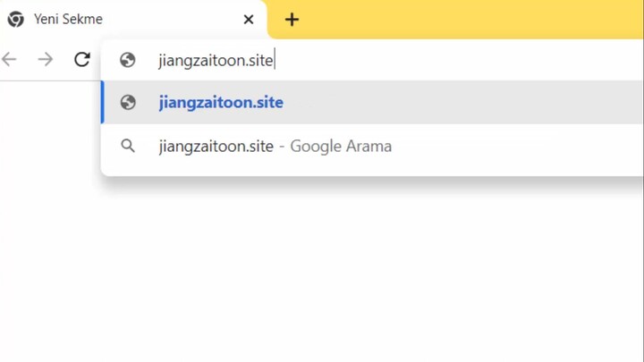Click globe icon beside highlighted jiangzaitoon.site suggestion
The height and width of the screenshot is (362, 644).
[128, 102]
